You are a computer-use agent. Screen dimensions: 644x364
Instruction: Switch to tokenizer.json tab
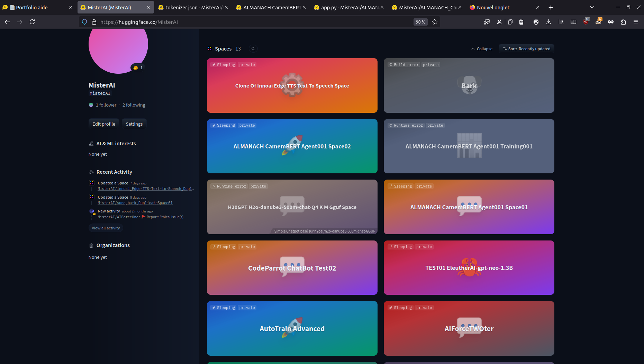click(194, 7)
